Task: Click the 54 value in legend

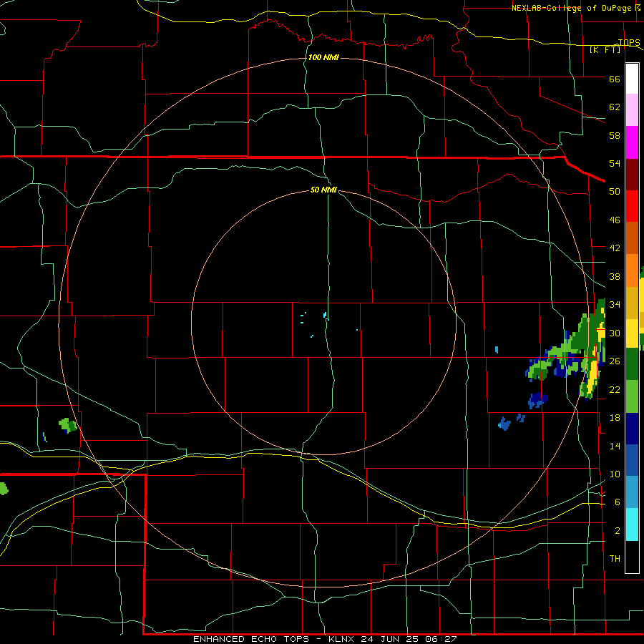Action: point(615,163)
